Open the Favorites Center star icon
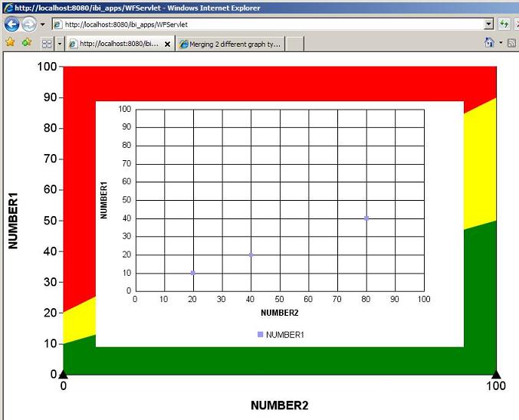Image resolution: width=519 pixels, height=420 pixels. click(x=10, y=43)
